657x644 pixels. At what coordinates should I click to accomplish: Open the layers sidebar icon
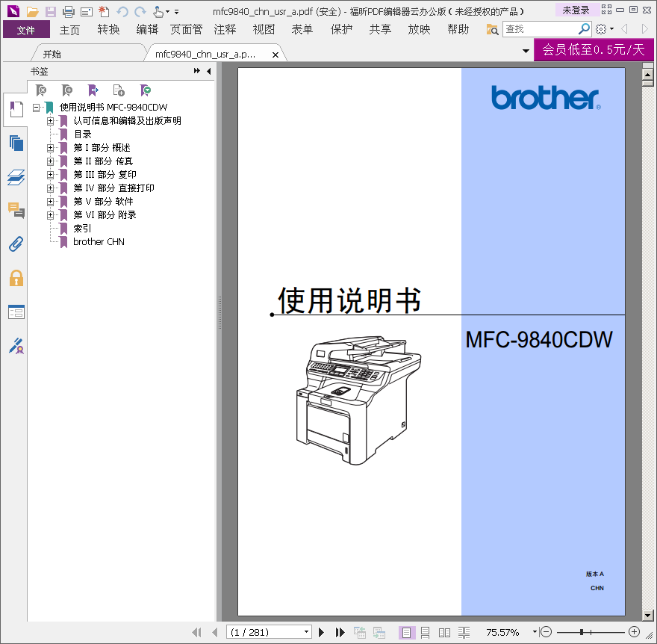click(x=16, y=177)
